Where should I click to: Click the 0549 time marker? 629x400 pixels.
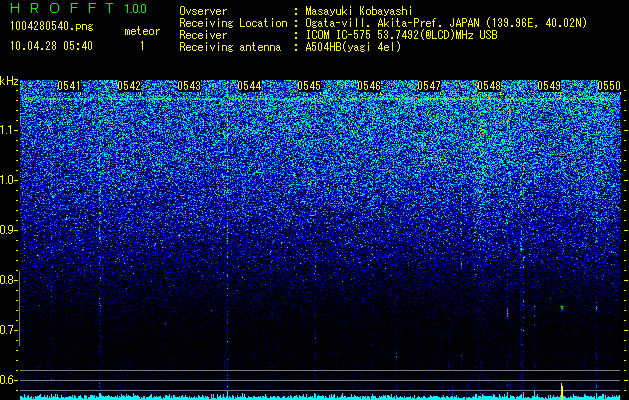(549, 86)
